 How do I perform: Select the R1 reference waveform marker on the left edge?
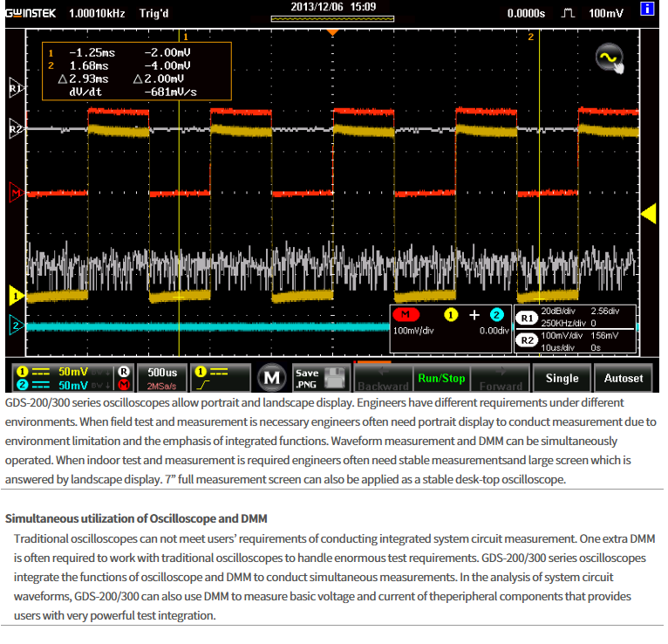(x=17, y=88)
